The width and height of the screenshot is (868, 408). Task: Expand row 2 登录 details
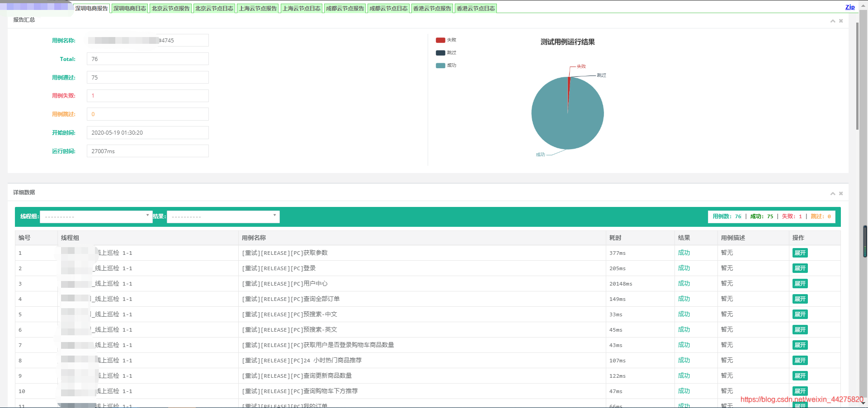(x=800, y=268)
